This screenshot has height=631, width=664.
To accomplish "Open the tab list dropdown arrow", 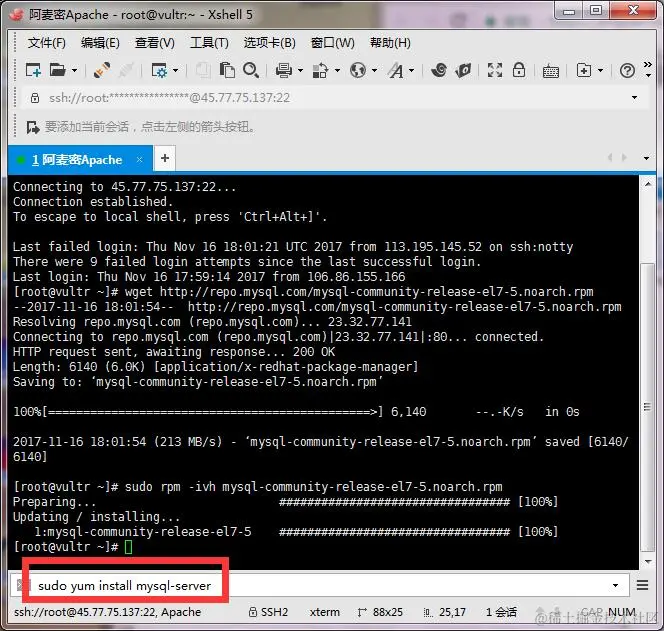I will [646, 158].
